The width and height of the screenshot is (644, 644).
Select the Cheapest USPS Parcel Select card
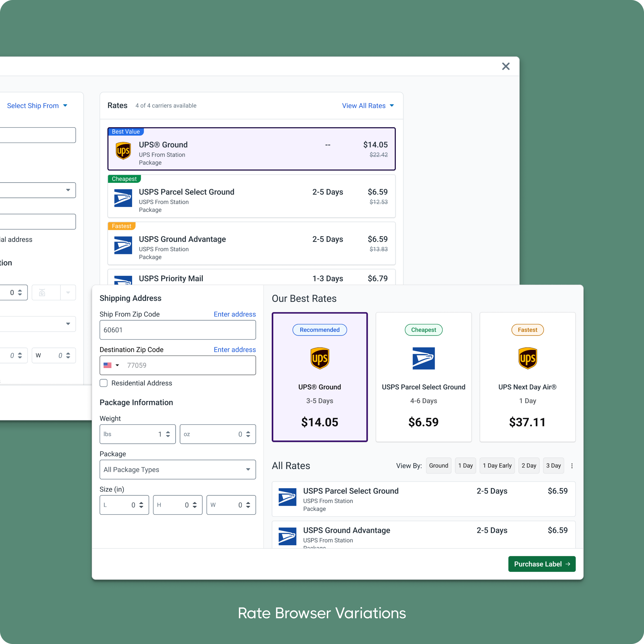coord(424,377)
